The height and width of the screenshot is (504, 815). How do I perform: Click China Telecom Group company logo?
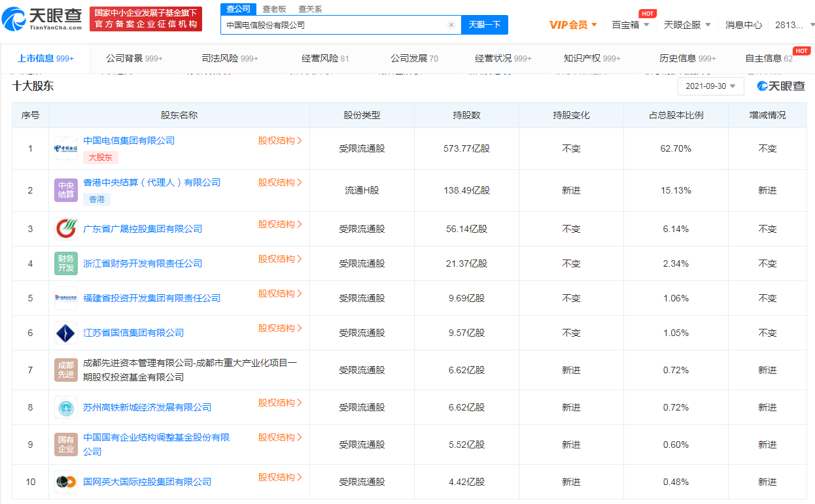[66, 148]
